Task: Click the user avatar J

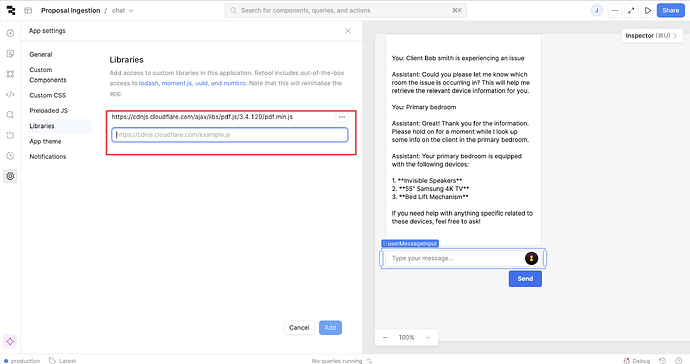Action: tap(596, 10)
